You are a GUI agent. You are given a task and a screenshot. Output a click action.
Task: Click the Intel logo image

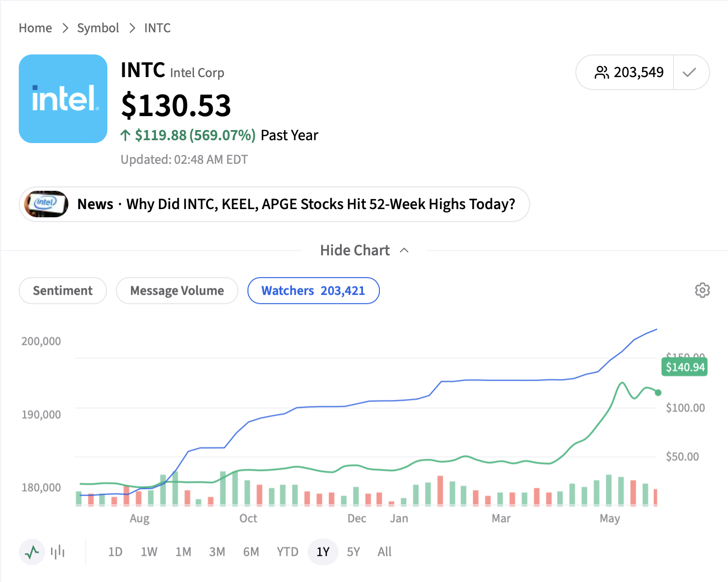coord(63,99)
